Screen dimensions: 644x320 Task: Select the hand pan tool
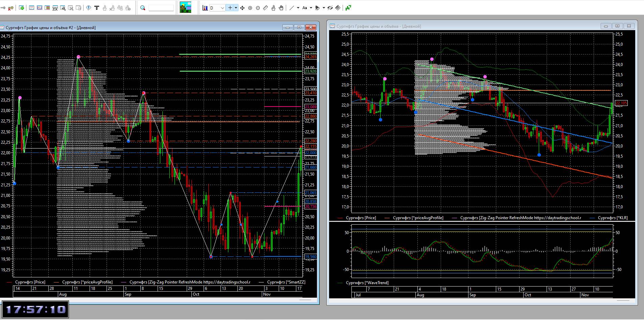click(x=281, y=8)
